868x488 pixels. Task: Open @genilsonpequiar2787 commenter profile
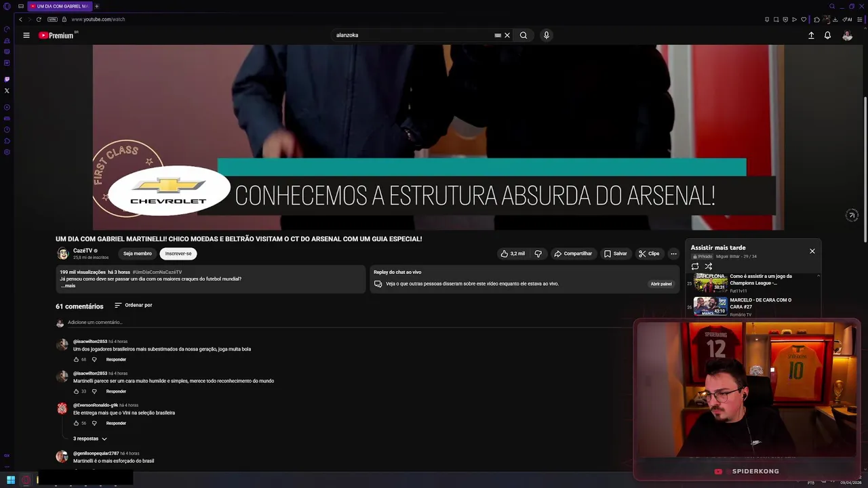[96, 453]
